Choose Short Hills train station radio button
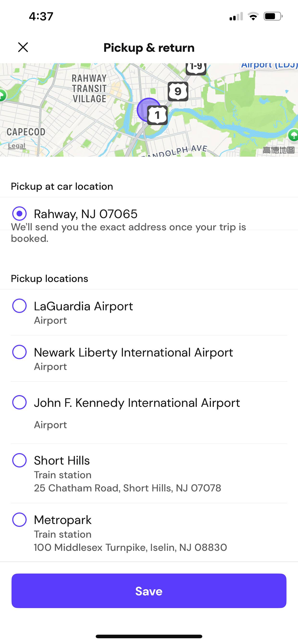Screen dimensions: 298x644 click(19, 460)
